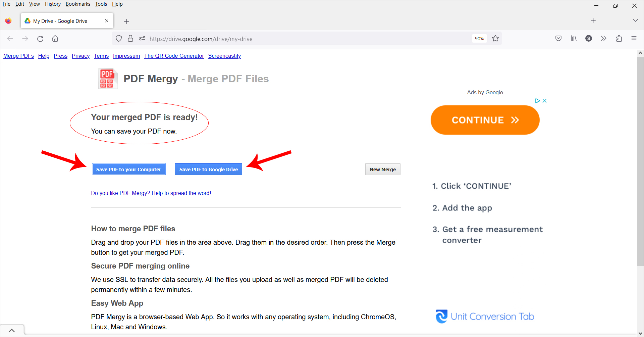Click the PDF Mergy logo icon

pos(108,79)
